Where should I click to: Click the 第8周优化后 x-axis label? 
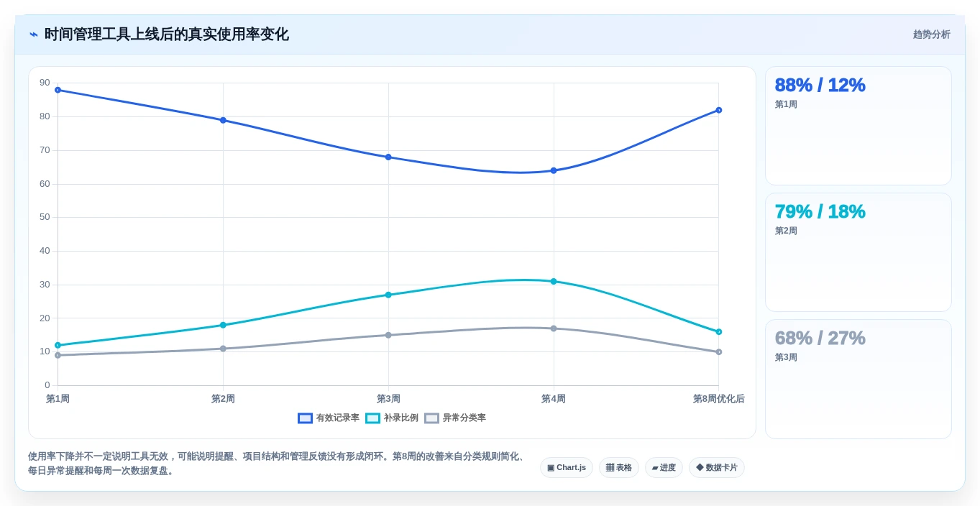coord(718,399)
